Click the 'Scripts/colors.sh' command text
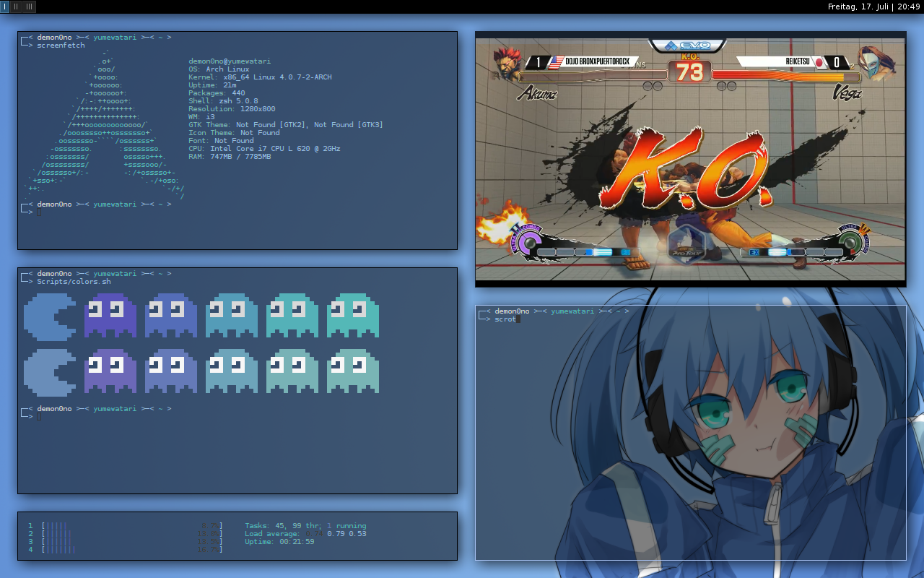The height and width of the screenshot is (578, 924). [x=74, y=282]
